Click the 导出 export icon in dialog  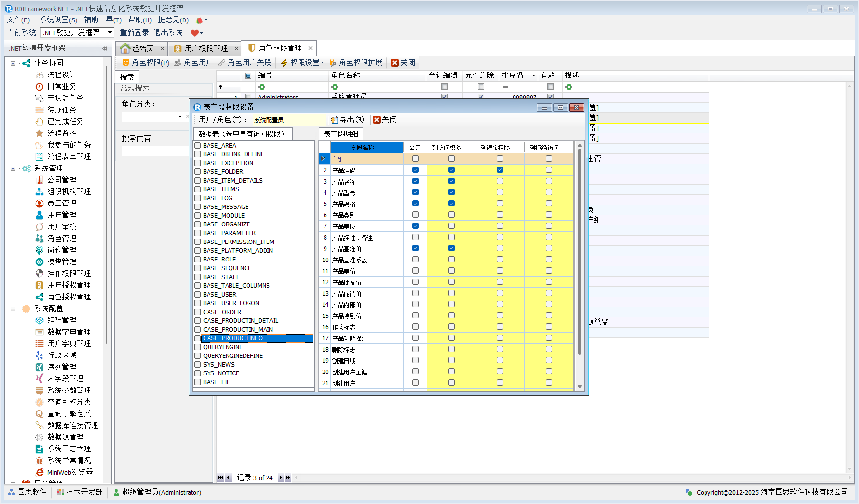pos(334,120)
